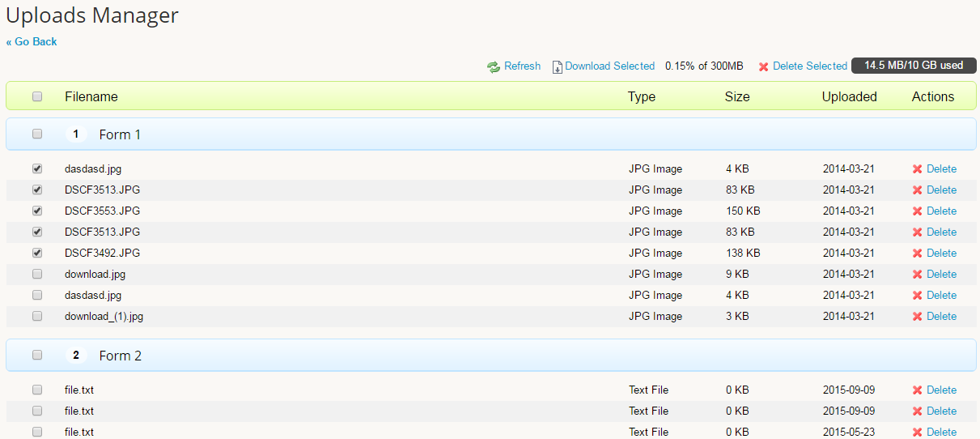Click the 150 KB size value
Viewport: 980px width, 439px height.
click(743, 211)
